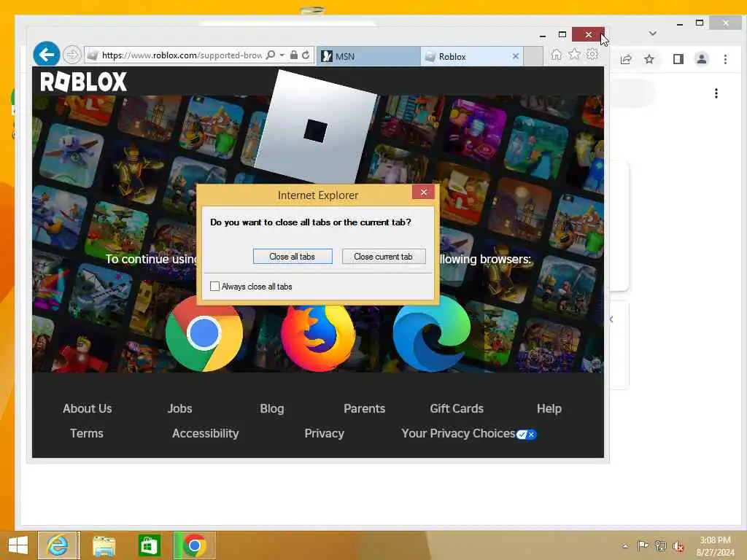This screenshot has width=747, height=560.
Task: Click the Internet Explorer address bar URL field
Action: pyautogui.click(x=182, y=55)
